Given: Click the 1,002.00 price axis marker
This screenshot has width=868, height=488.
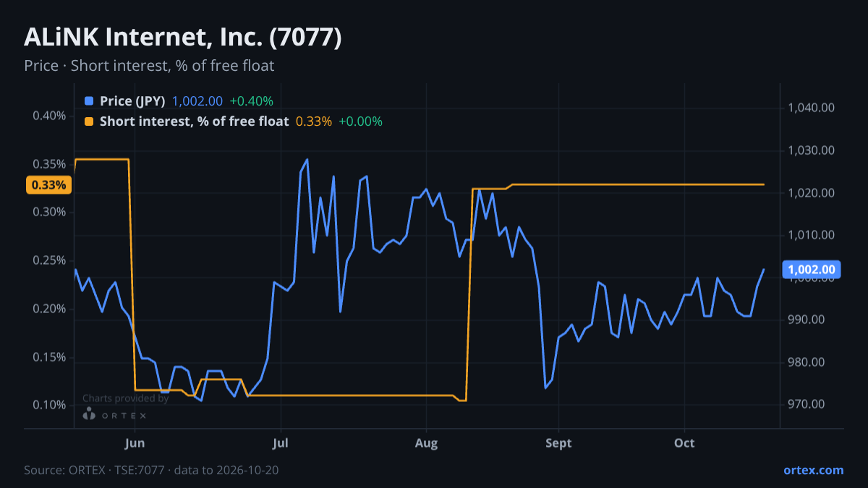Looking at the screenshot, I should (812, 270).
